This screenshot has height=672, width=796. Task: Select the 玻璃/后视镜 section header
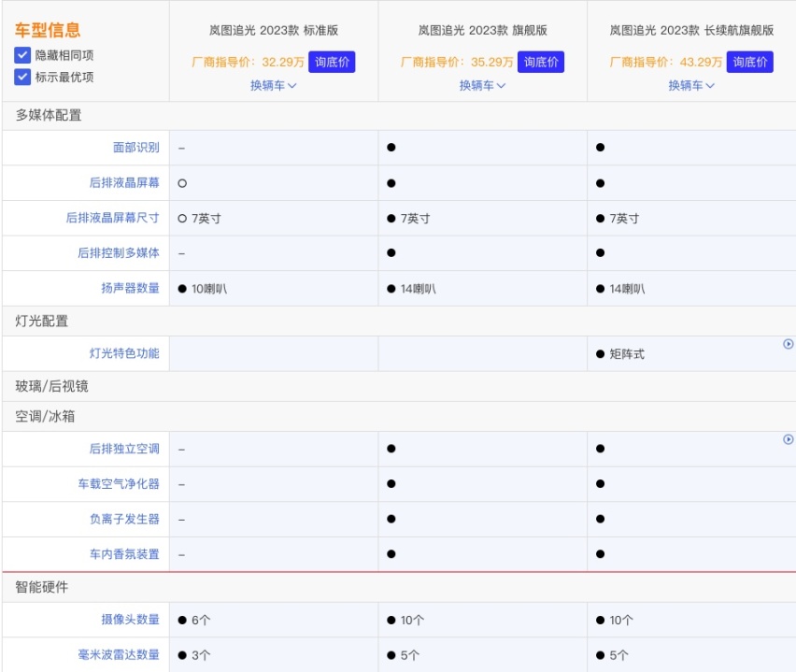[51, 387]
